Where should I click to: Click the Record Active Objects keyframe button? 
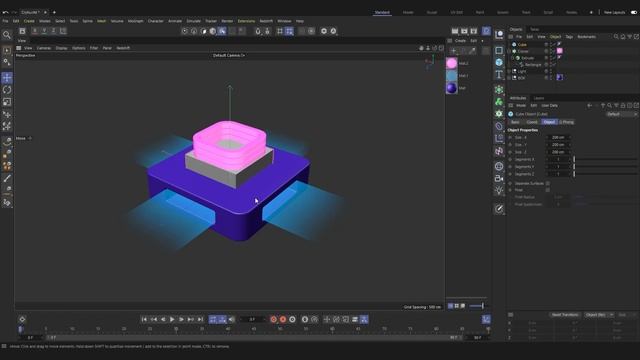(x=273, y=319)
